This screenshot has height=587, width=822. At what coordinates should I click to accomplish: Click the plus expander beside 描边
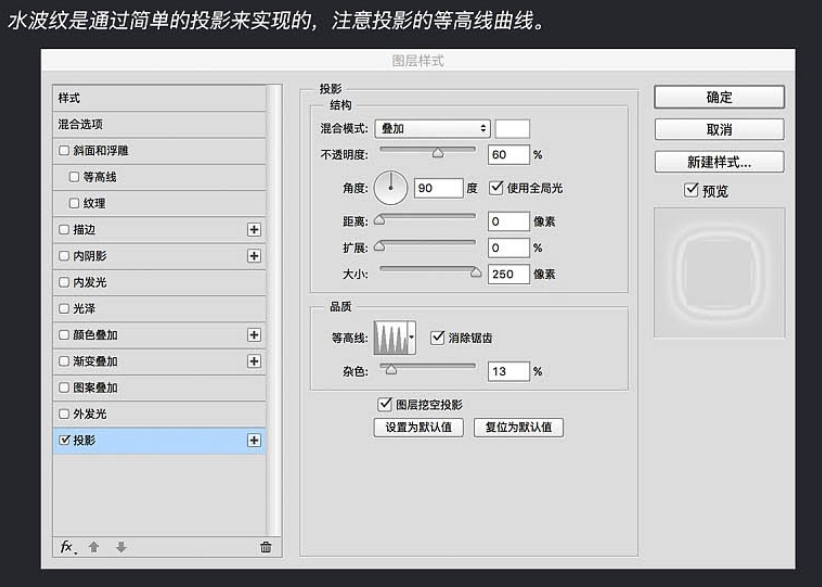[x=253, y=229]
